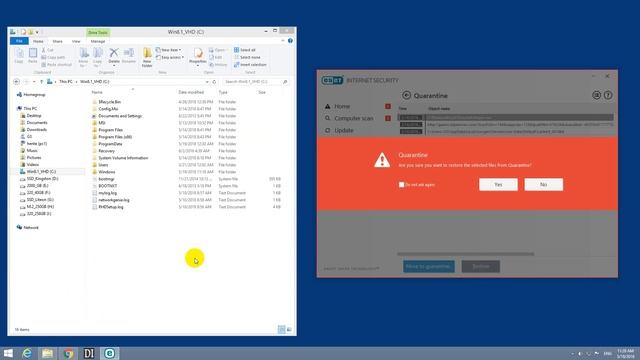Click the Properties icon in the ribbon

[198, 57]
